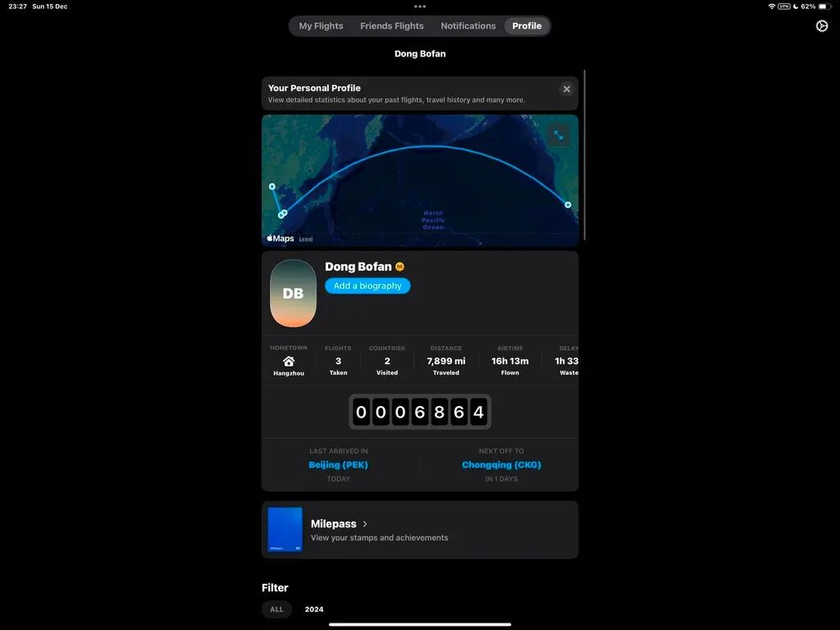Open Apple Maps Legal link
The width and height of the screenshot is (840, 630).
coord(306,239)
